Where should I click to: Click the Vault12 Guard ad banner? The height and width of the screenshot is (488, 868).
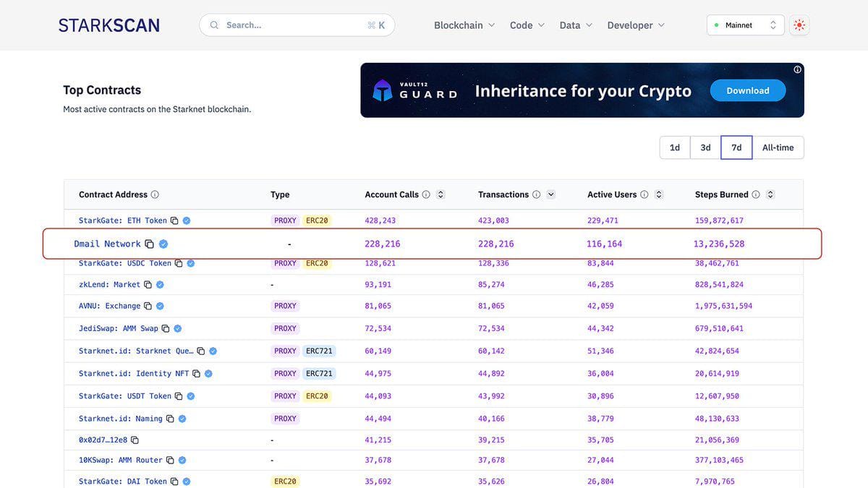582,90
